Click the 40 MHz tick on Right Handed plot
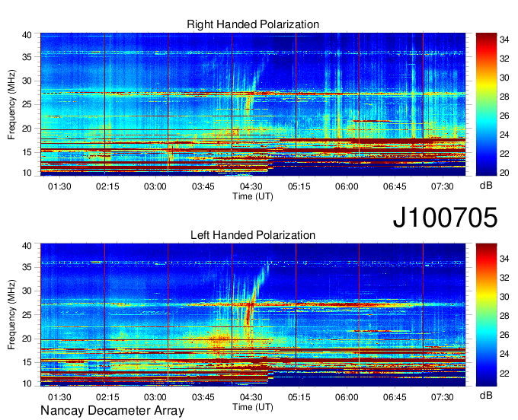This screenshot has height=420, width=518. pos(27,35)
